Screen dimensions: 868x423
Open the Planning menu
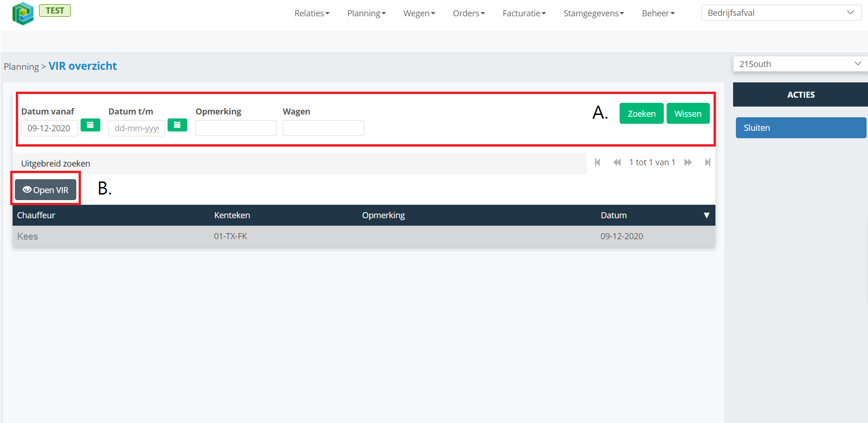pyautogui.click(x=366, y=13)
